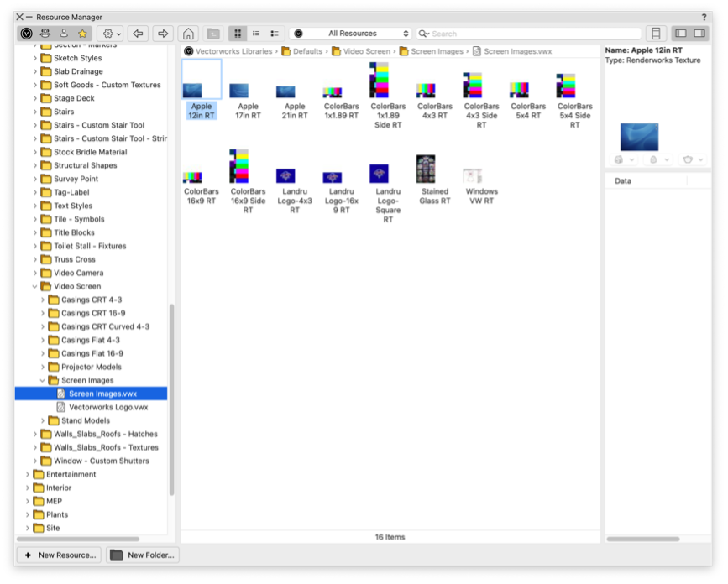The image size is (728, 584).
Task: Select Vectorworks Logo.vwx in the tree
Action: [x=107, y=407]
